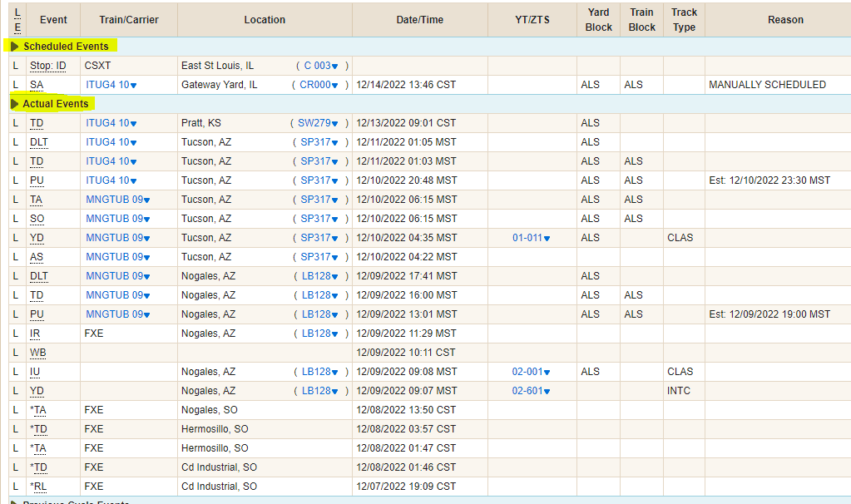Click the IR event code
The width and height of the screenshot is (851, 504).
(35, 334)
